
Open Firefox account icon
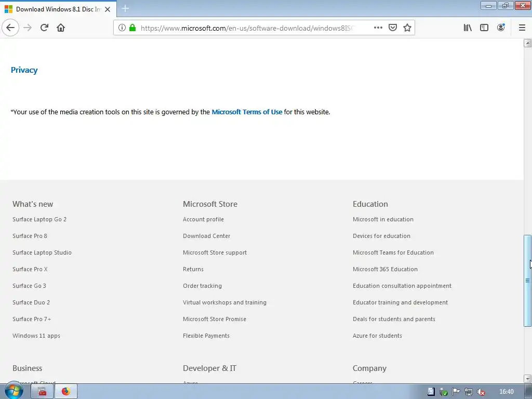coord(501,28)
